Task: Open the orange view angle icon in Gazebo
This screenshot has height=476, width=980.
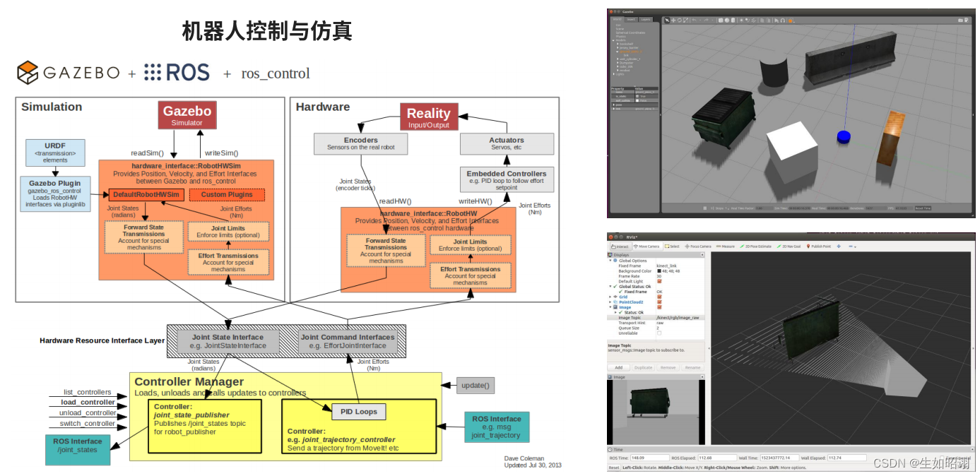Action: coord(791,20)
